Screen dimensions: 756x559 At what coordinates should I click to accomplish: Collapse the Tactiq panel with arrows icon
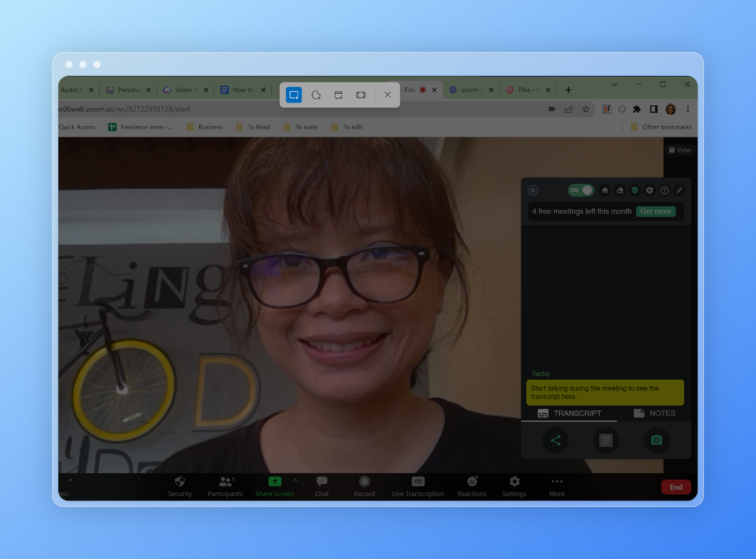(x=679, y=191)
